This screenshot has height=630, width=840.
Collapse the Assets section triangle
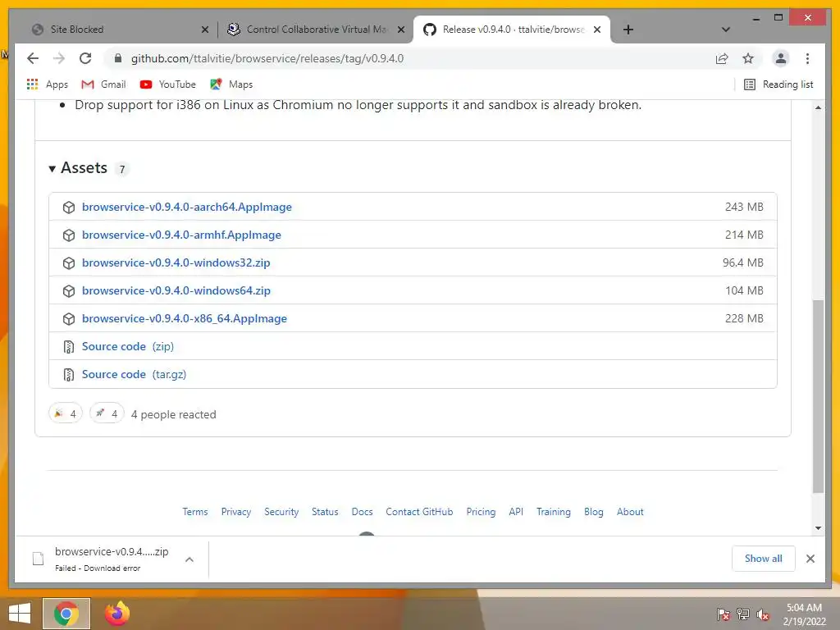point(52,169)
